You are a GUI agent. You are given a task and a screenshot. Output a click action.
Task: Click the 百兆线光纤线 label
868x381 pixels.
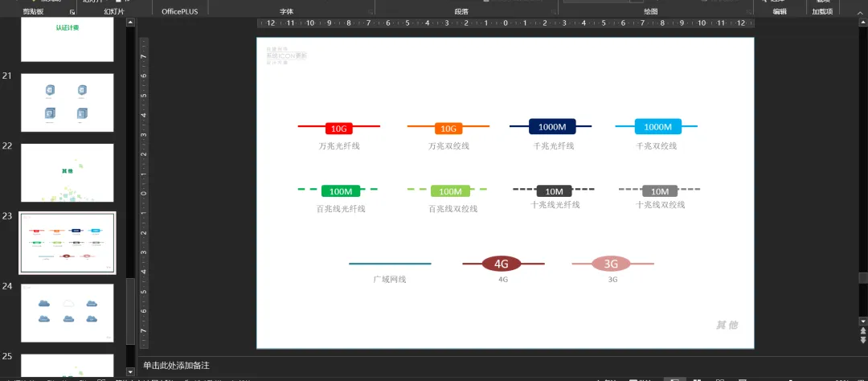(341, 209)
